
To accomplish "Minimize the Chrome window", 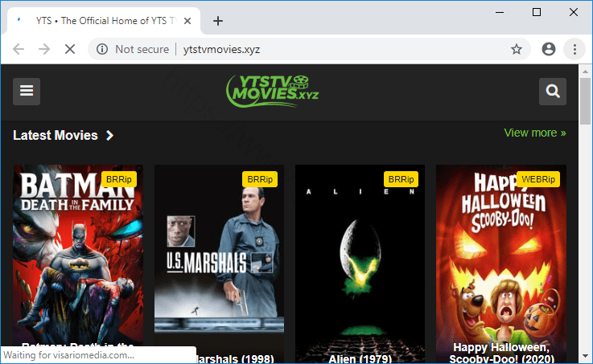I will pos(500,13).
